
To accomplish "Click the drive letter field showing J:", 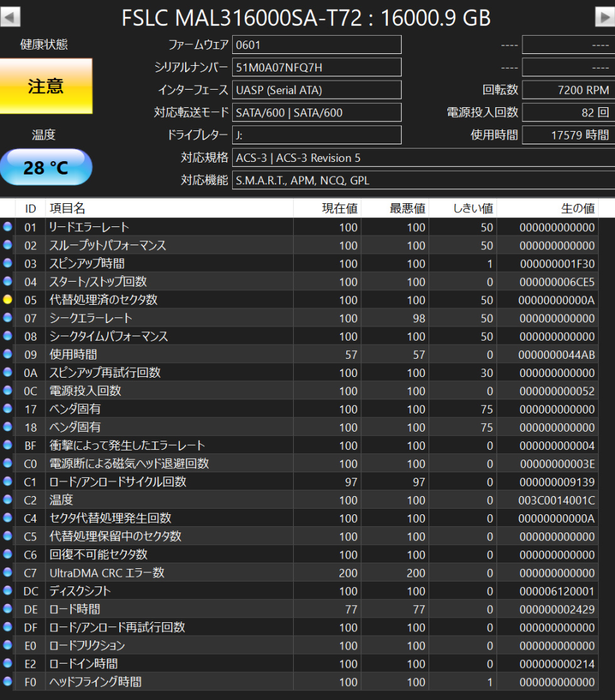I will click(x=316, y=135).
